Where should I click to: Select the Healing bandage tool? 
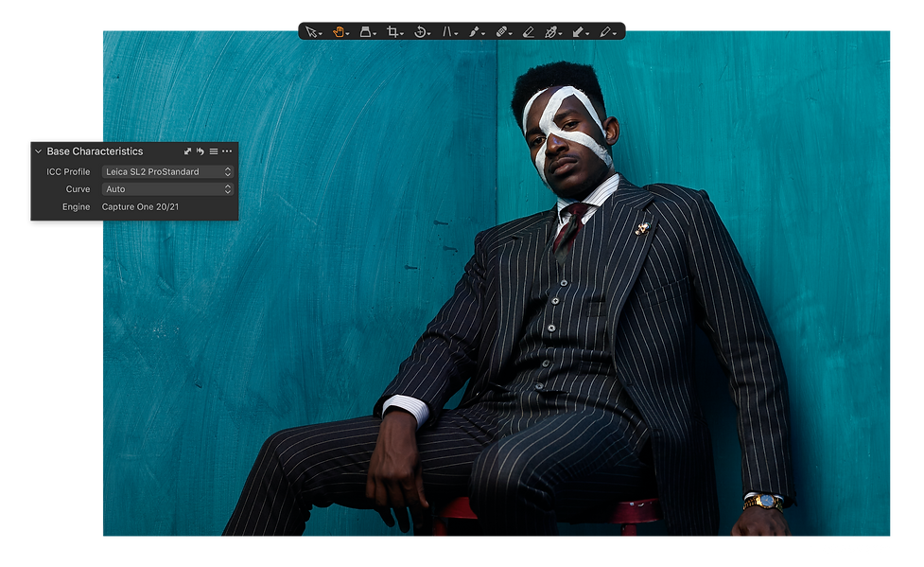[x=501, y=32]
